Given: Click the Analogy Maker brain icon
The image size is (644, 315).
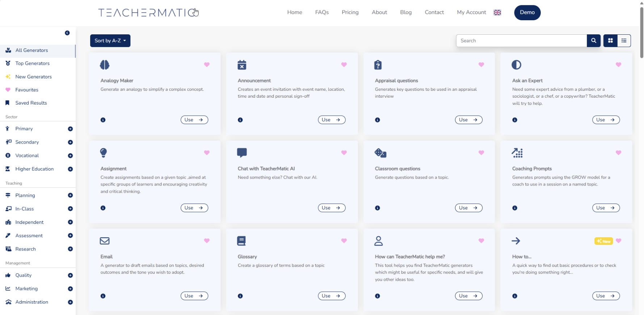Looking at the screenshot, I should pos(105,65).
